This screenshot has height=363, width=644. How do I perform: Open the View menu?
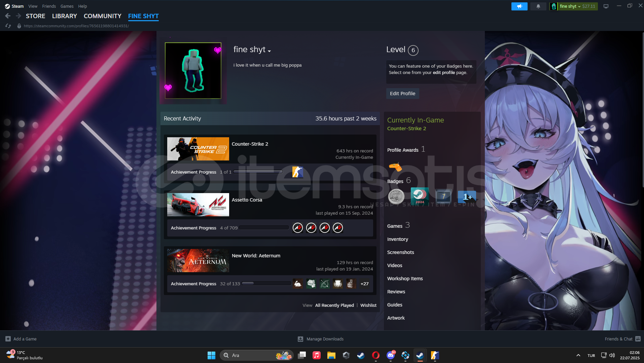[x=33, y=6]
